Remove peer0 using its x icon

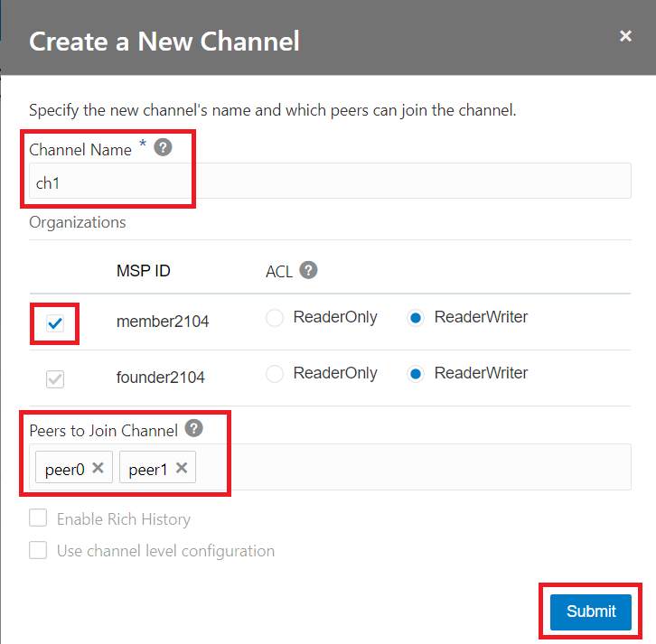pyautogui.click(x=98, y=468)
